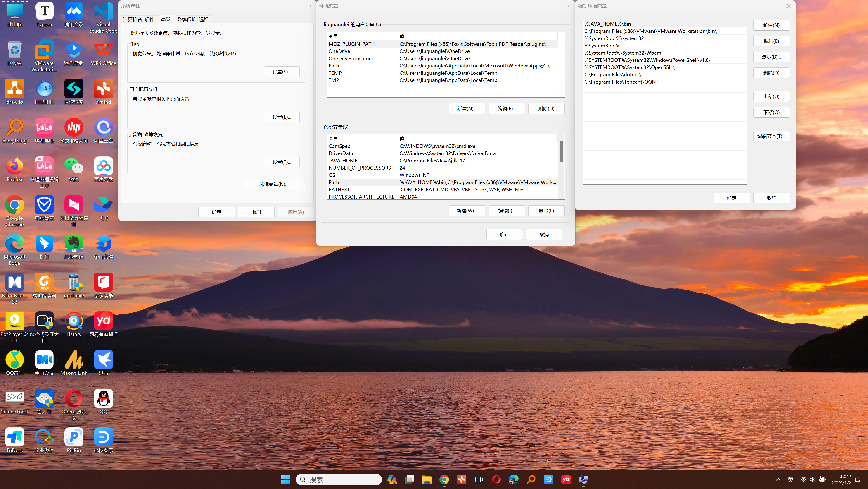
Task: Select MOZ_PLUGIN_PATH user variable row
Action: click(442, 44)
